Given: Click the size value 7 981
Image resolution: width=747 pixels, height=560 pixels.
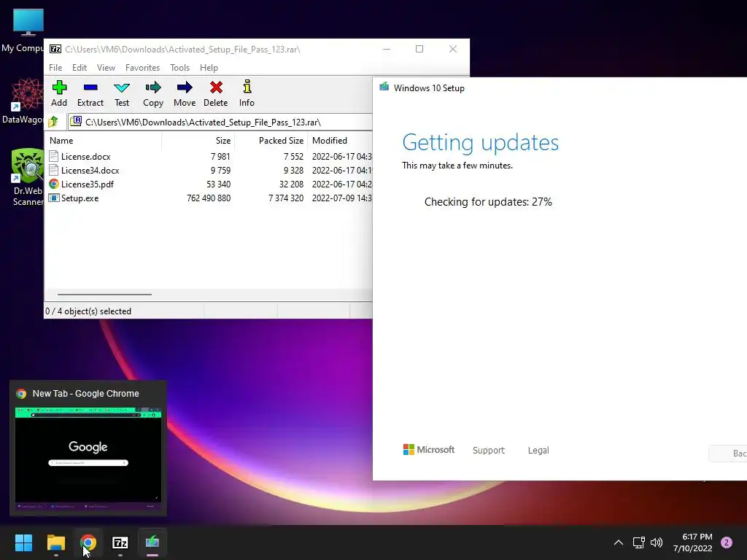Looking at the screenshot, I should [220, 156].
